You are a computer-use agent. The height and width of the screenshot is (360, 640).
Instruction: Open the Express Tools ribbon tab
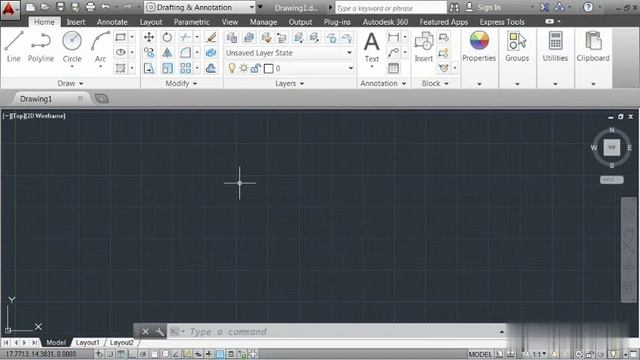502,22
